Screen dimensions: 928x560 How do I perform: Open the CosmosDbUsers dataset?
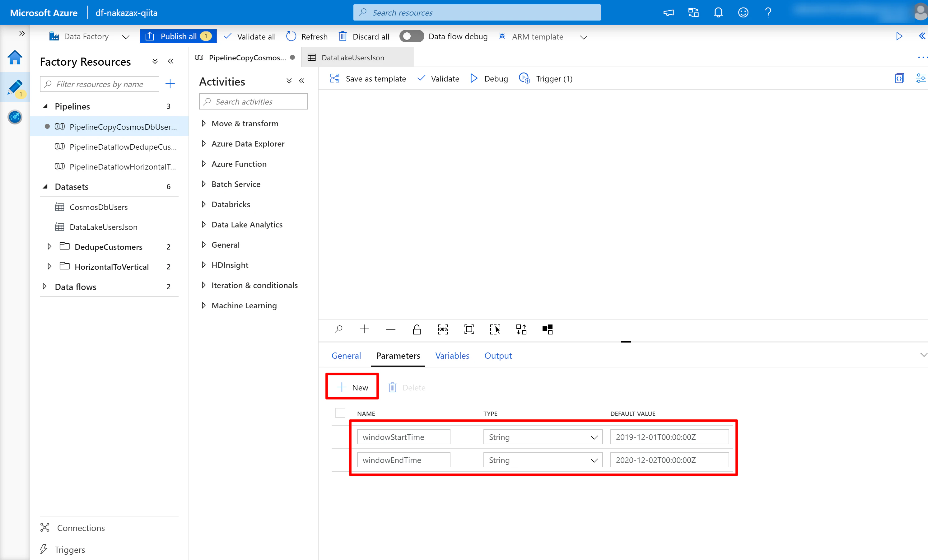(99, 207)
